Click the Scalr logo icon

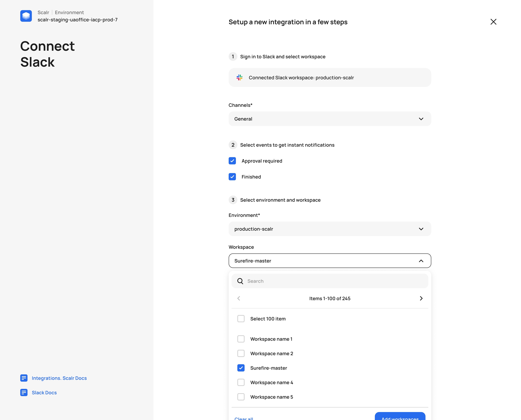point(26,16)
